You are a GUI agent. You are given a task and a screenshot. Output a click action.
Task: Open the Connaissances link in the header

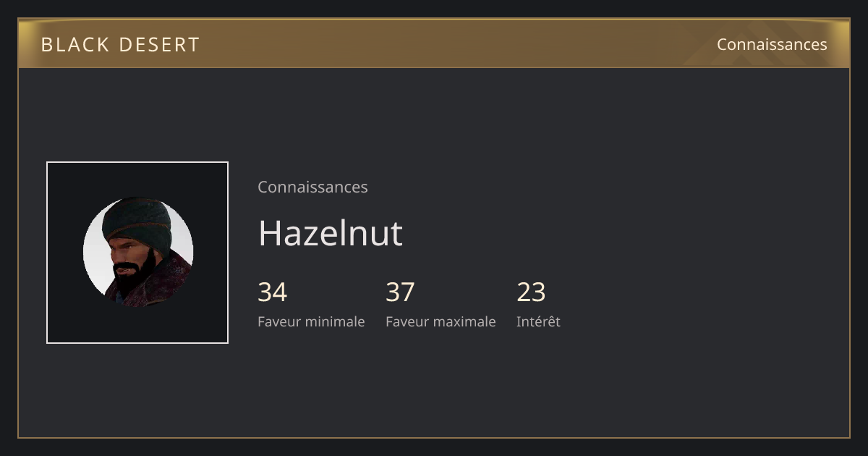click(x=772, y=44)
